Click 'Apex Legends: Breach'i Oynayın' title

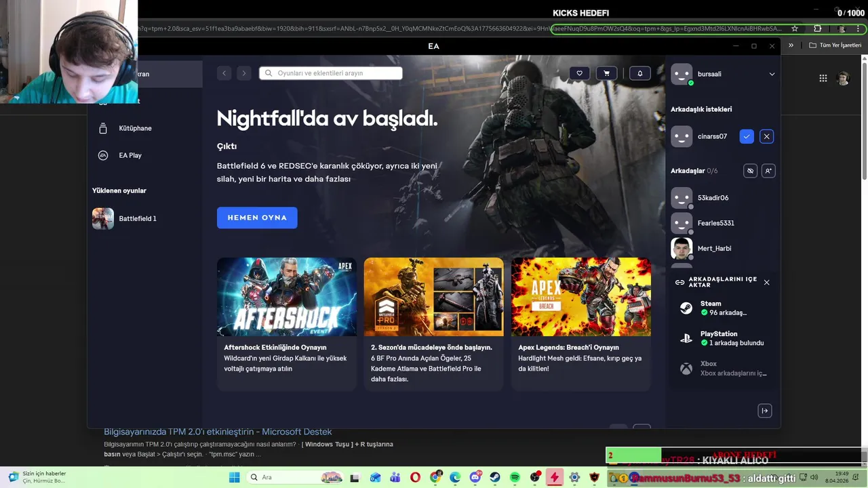[568, 347]
